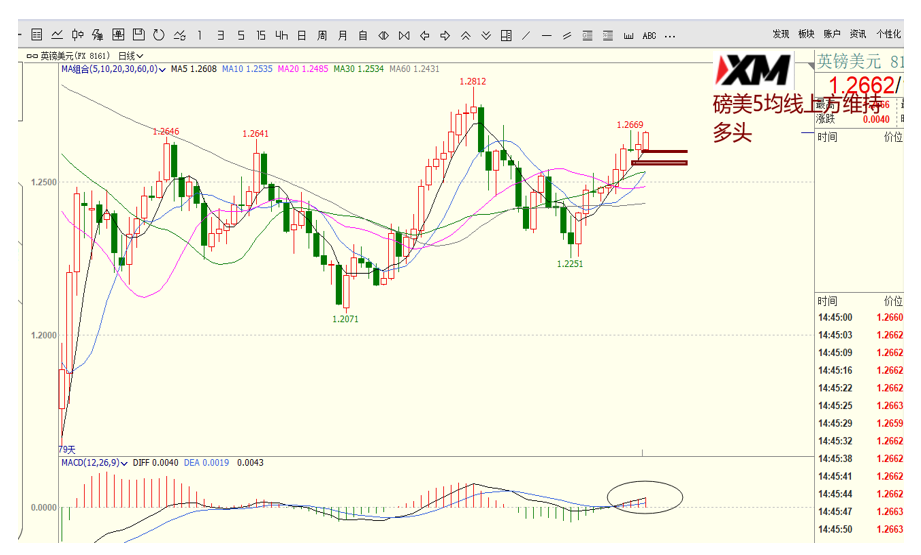Switch to the time-sharing line chart icon
Image resolution: width=921 pixels, height=555 pixels.
click(x=57, y=35)
